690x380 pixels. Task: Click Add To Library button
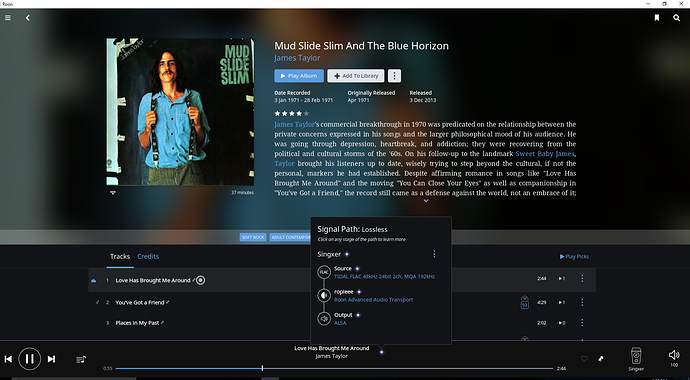point(356,76)
